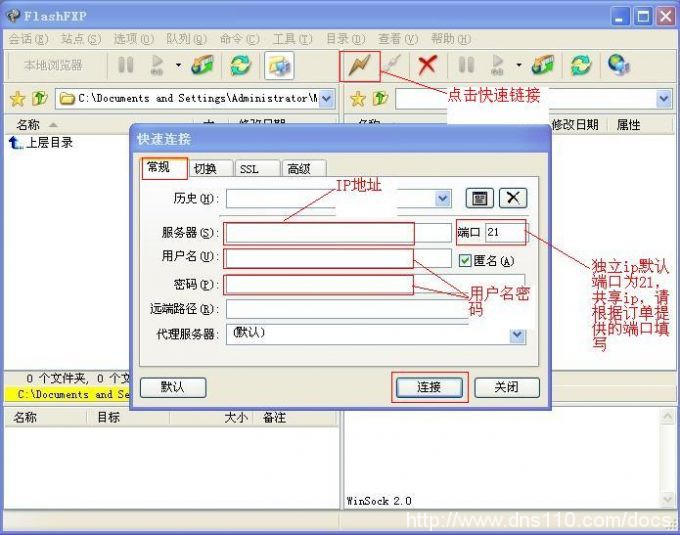Image resolution: width=680 pixels, height=535 pixels.
Task: Open the 代理服务器 proxy server dropdown
Action: point(516,336)
